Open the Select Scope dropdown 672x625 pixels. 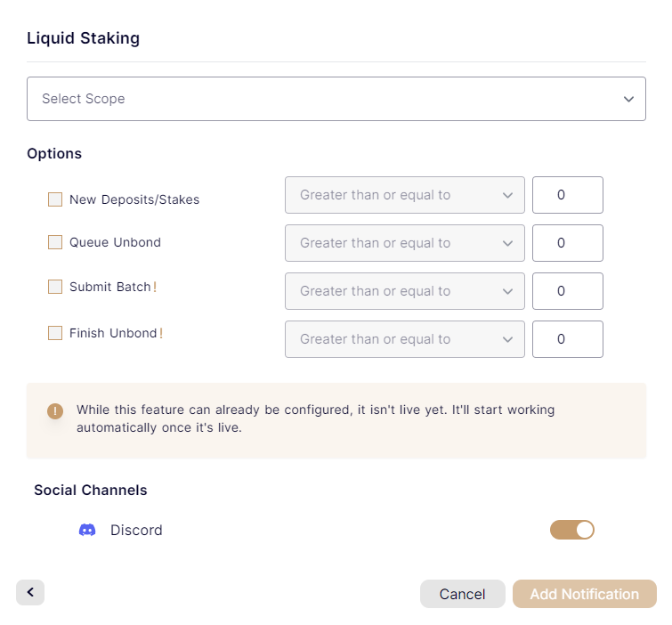[x=336, y=99]
